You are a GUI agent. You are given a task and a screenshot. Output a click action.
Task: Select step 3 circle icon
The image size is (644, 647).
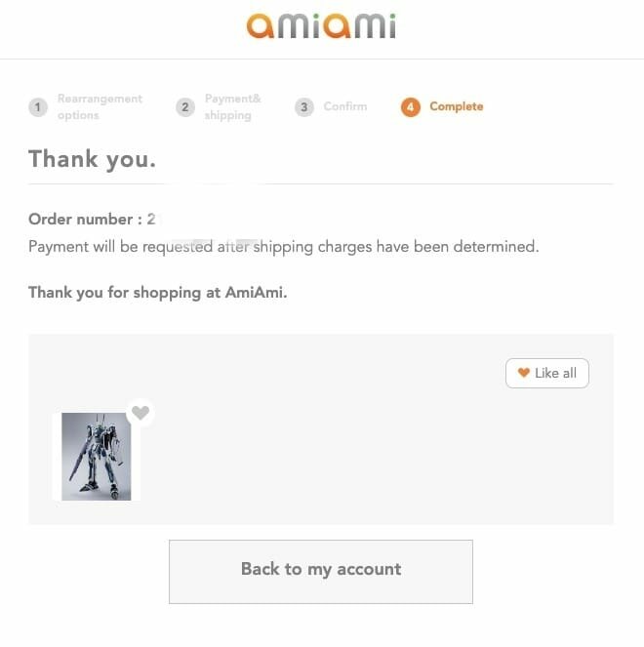tap(304, 107)
